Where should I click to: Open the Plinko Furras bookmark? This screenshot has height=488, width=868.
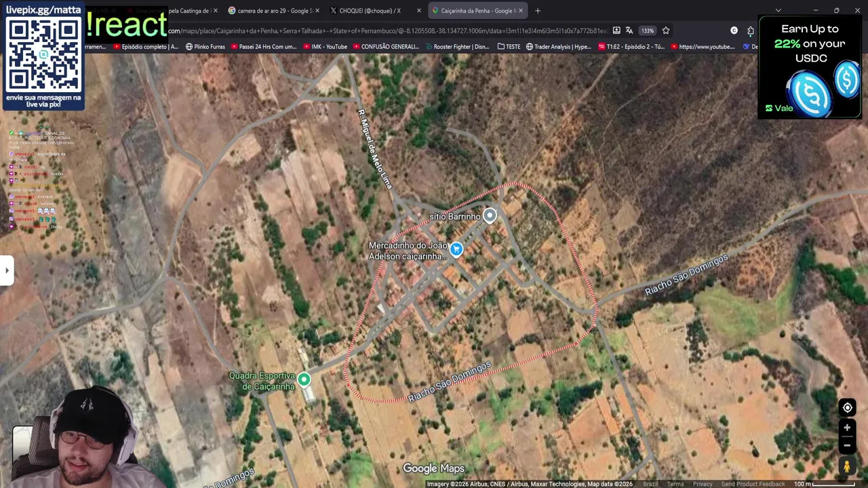click(x=205, y=47)
